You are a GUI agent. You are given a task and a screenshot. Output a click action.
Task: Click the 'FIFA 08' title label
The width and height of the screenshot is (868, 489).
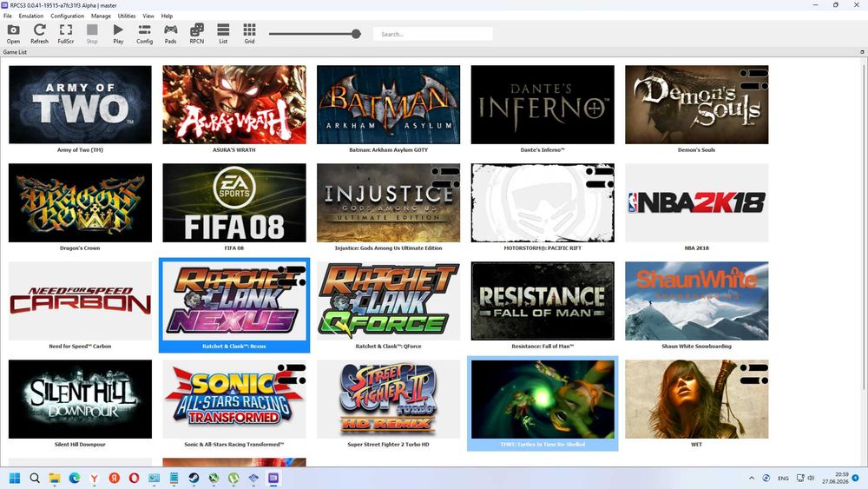click(x=234, y=248)
